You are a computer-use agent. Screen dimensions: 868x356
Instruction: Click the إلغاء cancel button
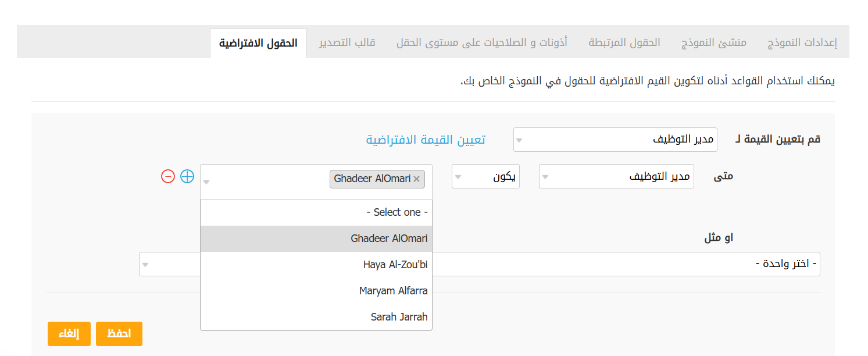[69, 334]
